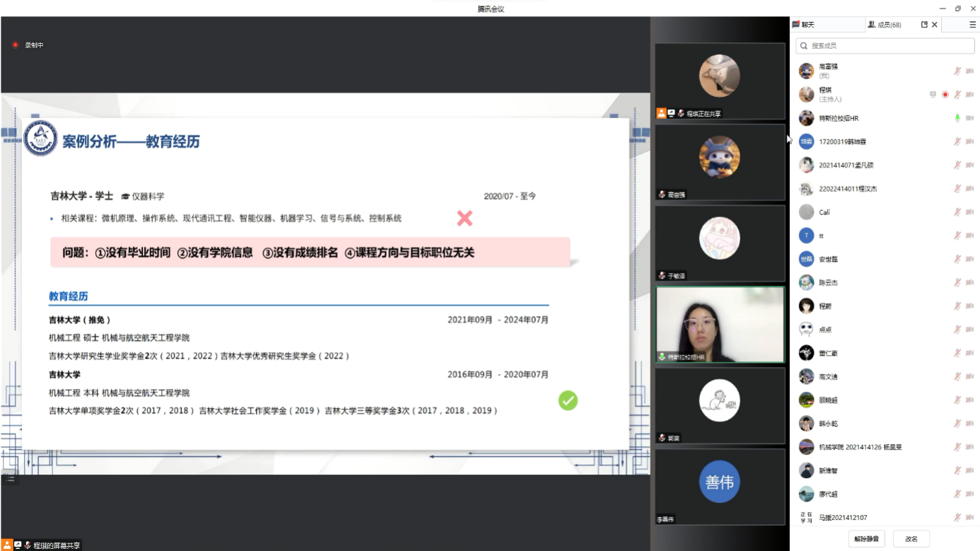Click the red 录制中 recording indicator

[15, 45]
